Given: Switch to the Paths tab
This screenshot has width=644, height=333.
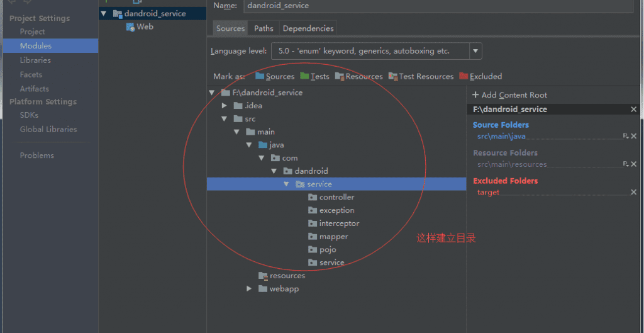Looking at the screenshot, I should coord(264,28).
